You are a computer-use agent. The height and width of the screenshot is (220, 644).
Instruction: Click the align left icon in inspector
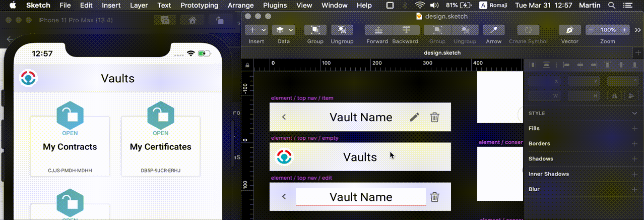(x=565, y=65)
